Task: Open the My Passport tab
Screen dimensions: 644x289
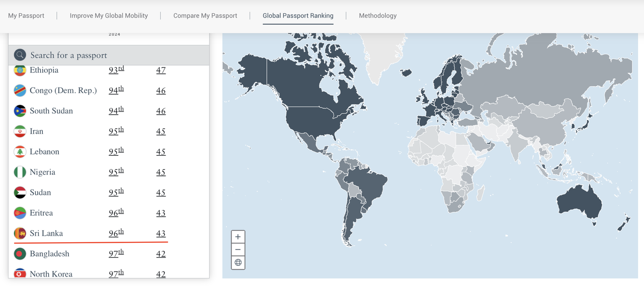Action: [26, 16]
